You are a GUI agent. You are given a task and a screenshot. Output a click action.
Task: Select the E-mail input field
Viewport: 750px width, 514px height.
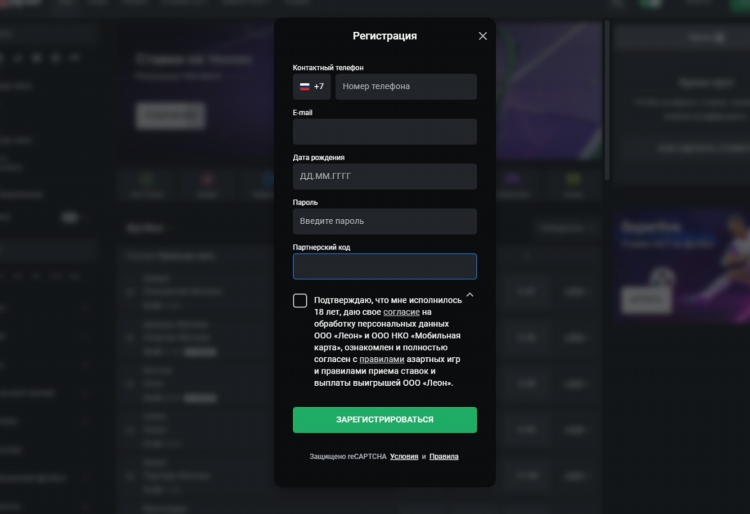pos(385,131)
